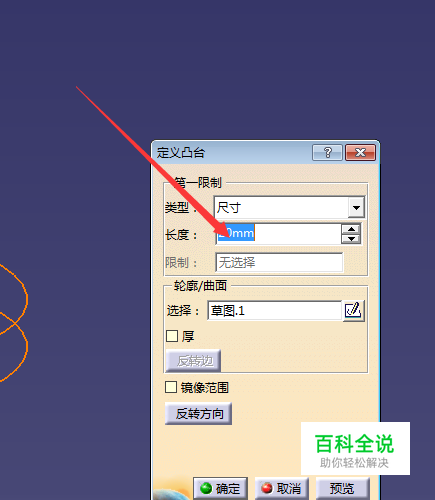Close the 定义凸台 dialog
435x500 pixels.
click(360, 153)
